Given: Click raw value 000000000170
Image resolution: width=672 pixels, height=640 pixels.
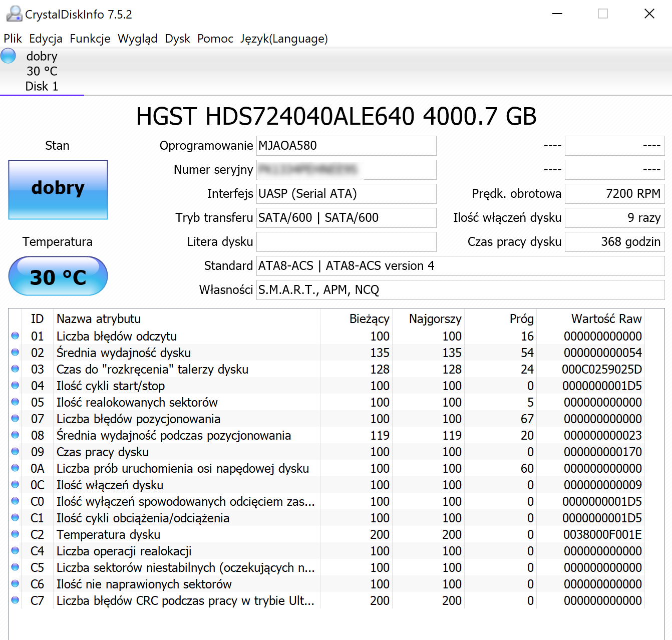Looking at the screenshot, I should click(603, 452).
